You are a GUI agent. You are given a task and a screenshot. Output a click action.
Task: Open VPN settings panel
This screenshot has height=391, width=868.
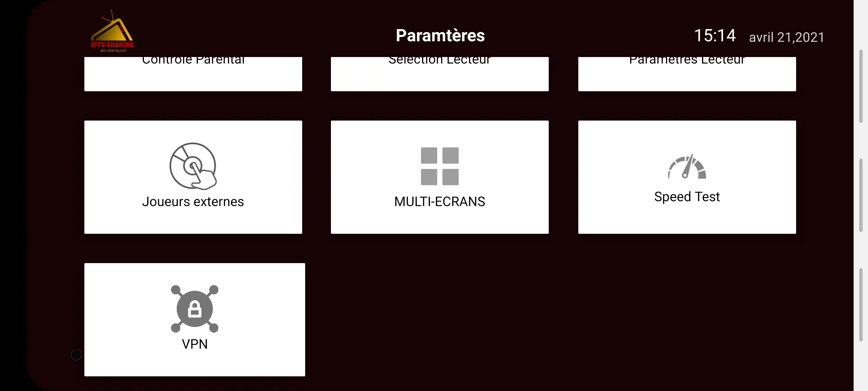pos(195,319)
